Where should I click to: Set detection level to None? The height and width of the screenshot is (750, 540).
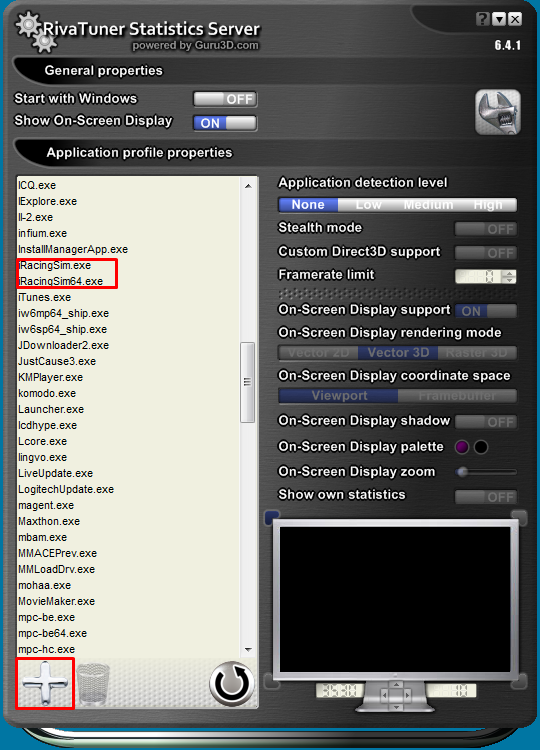coord(308,205)
